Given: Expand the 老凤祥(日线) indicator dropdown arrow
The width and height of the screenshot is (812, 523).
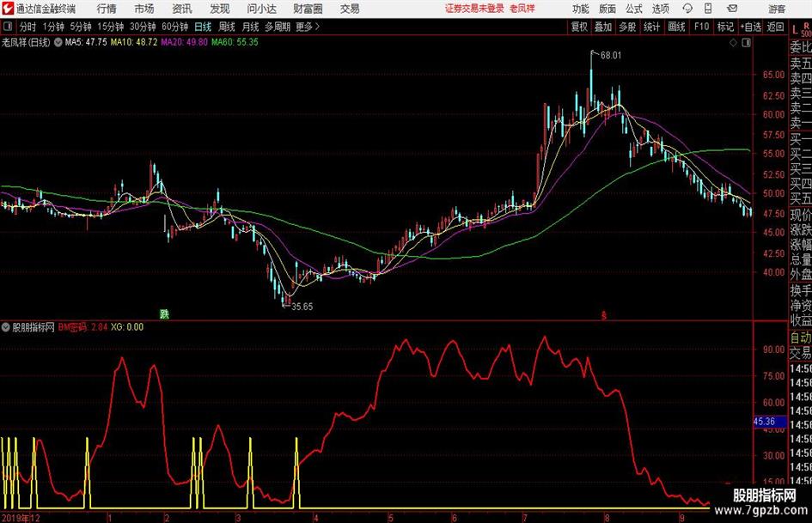Looking at the screenshot, I should 58,42.
